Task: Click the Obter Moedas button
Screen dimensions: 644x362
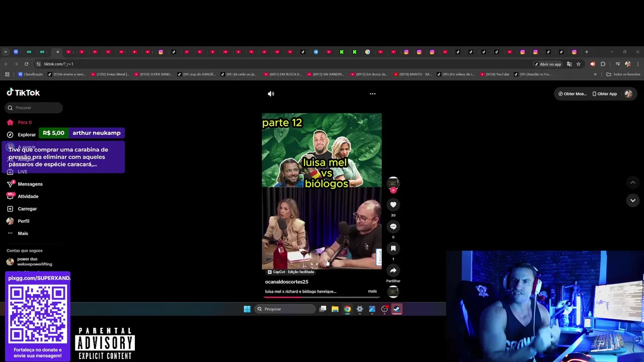Action: pos(572,94)
